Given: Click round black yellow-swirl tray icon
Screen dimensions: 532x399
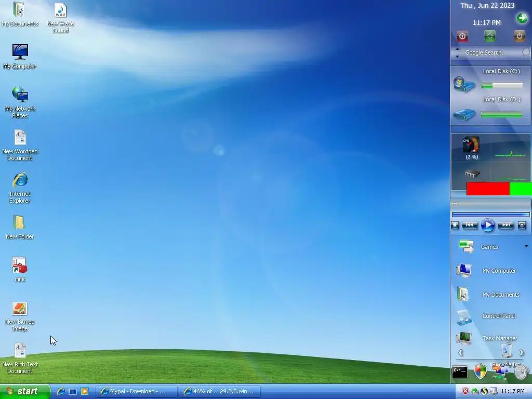Looking at the screenshot, I should (484, 392).
